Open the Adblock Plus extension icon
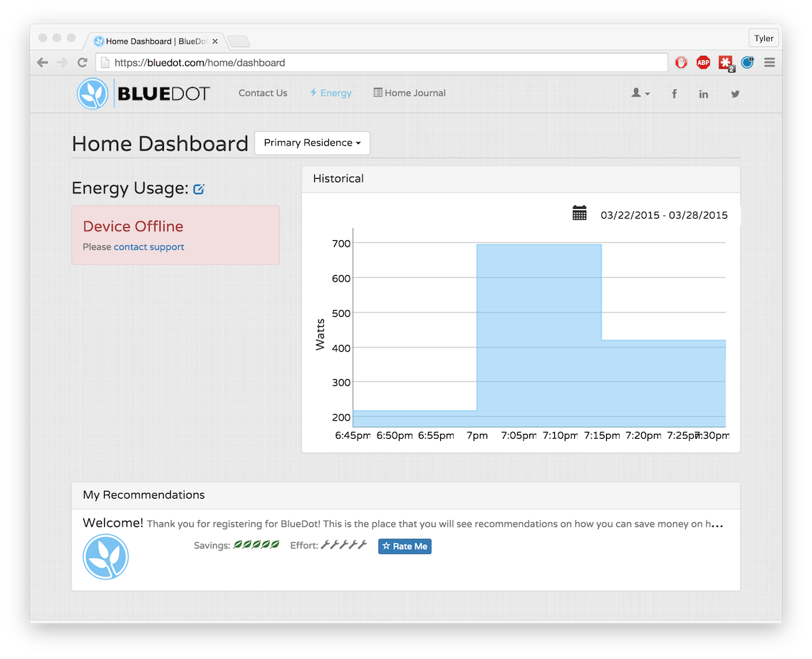Viewport: 812px width, 659px height. 703,63
